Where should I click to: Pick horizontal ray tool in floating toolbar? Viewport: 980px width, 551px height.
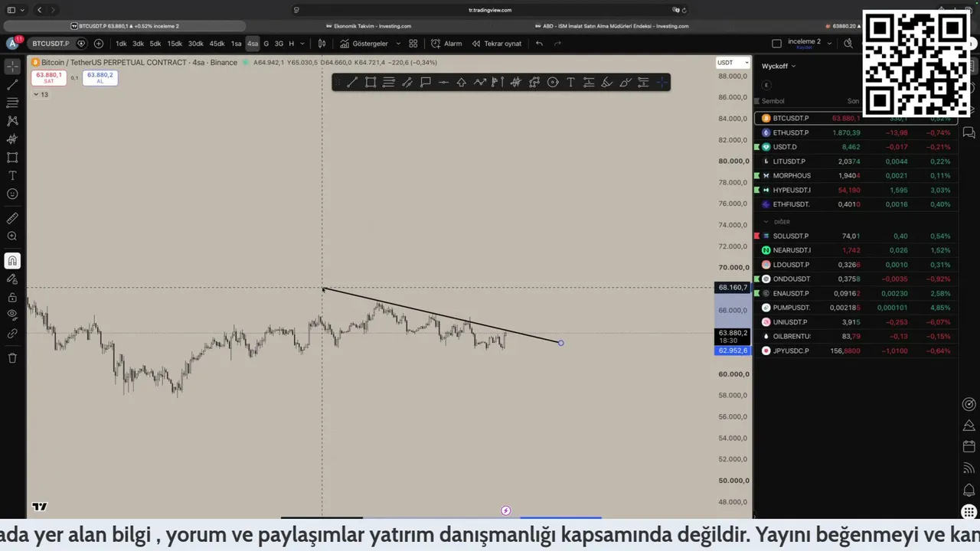(443, 83)
